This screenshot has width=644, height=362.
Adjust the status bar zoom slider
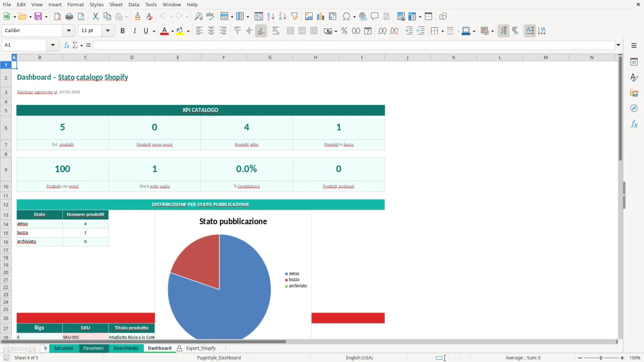[x=601, y=358]
